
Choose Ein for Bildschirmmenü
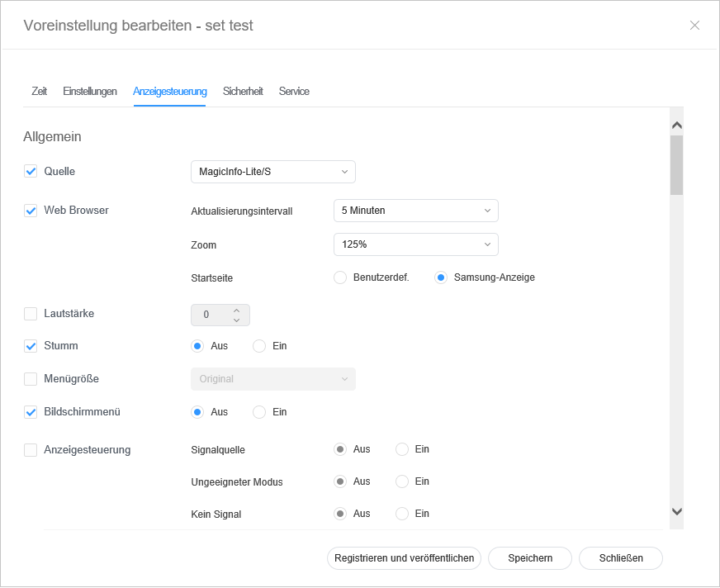[x=259, y=411]
